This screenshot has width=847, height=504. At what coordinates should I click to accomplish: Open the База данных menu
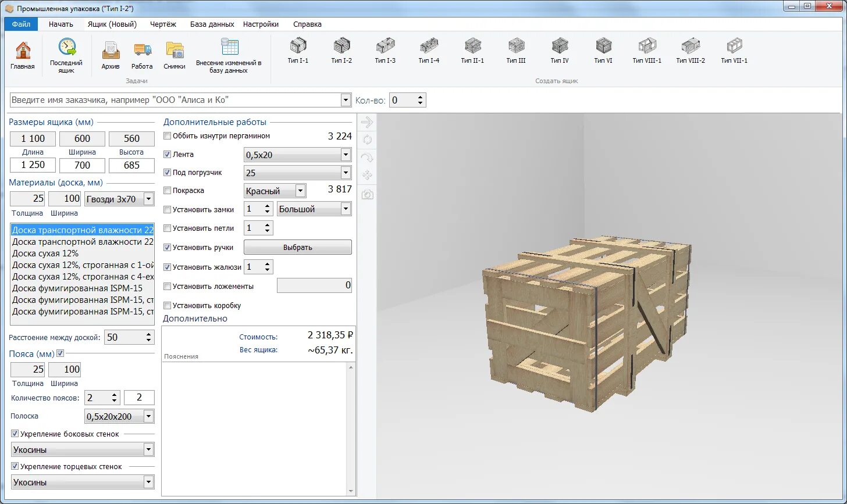point(212,24)
